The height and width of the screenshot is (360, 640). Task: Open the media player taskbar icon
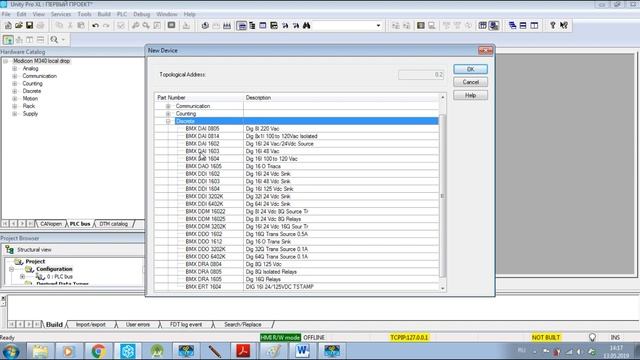pyautogui.click(x=69, y=351)
